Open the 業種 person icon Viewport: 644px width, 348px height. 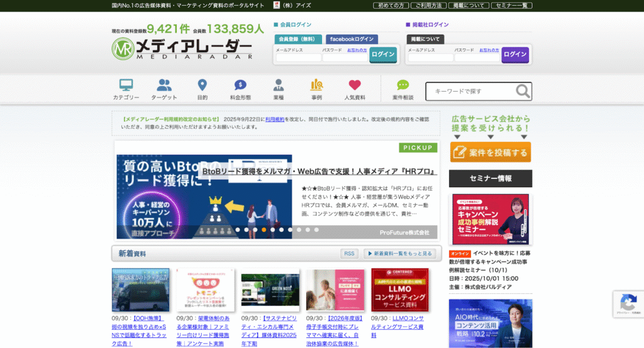point(279,85)
